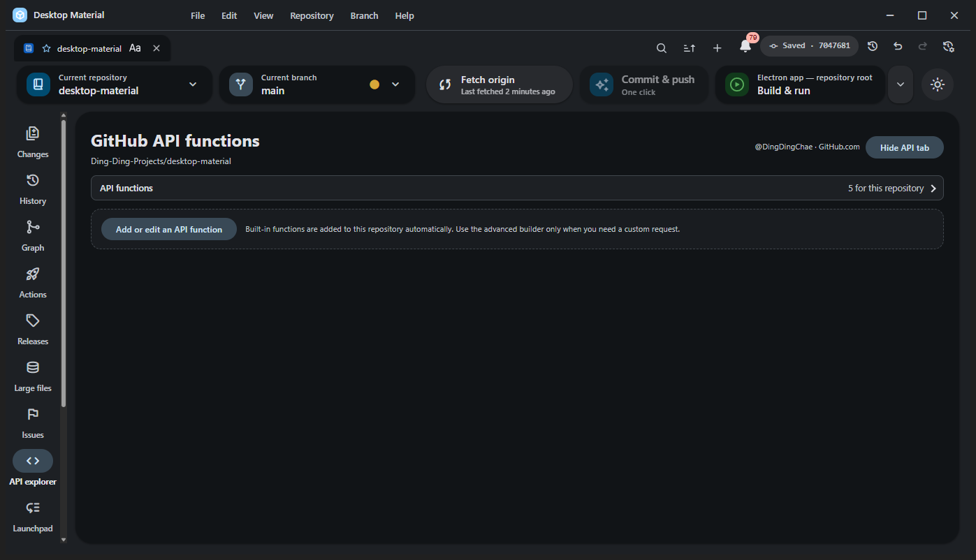Open the Actions rocket panel

coord(33,282)
